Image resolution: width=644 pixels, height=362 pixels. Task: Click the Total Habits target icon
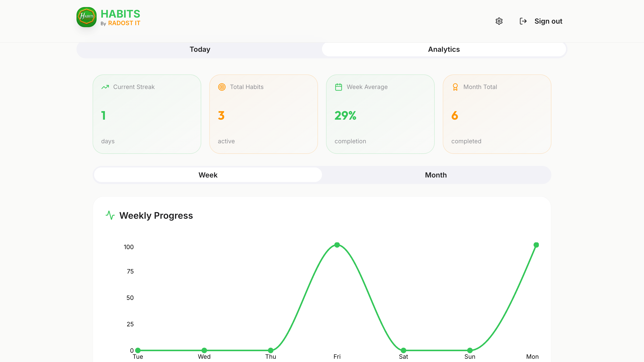click(222, 87)
